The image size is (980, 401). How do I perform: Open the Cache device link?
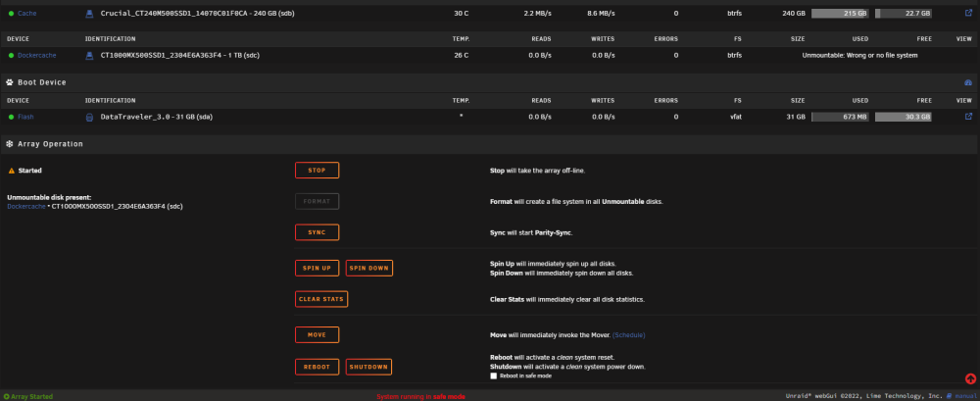click(26, 13)
